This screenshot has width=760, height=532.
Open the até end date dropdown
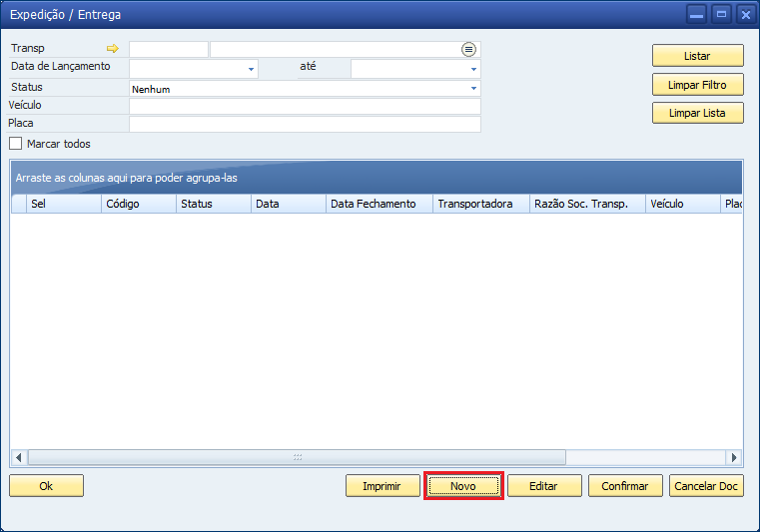473,69
